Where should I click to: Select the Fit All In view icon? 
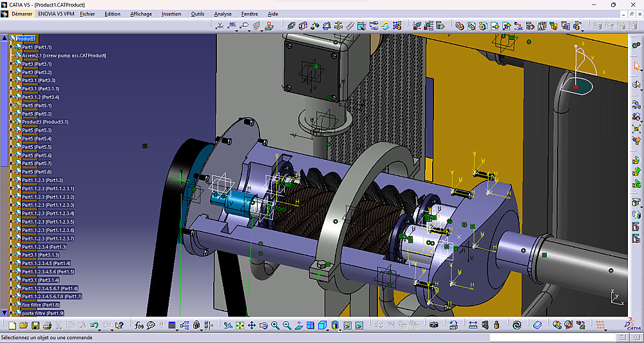click(240, 326)
